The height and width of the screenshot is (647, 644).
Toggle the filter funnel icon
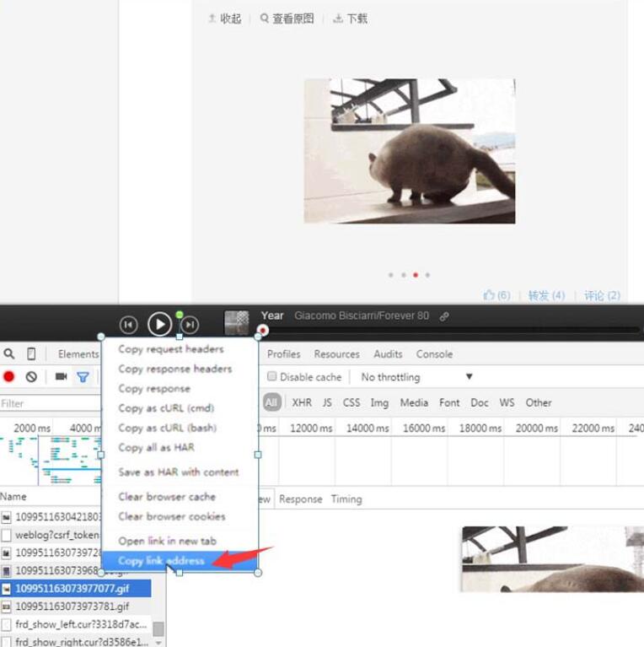point(83,377)
